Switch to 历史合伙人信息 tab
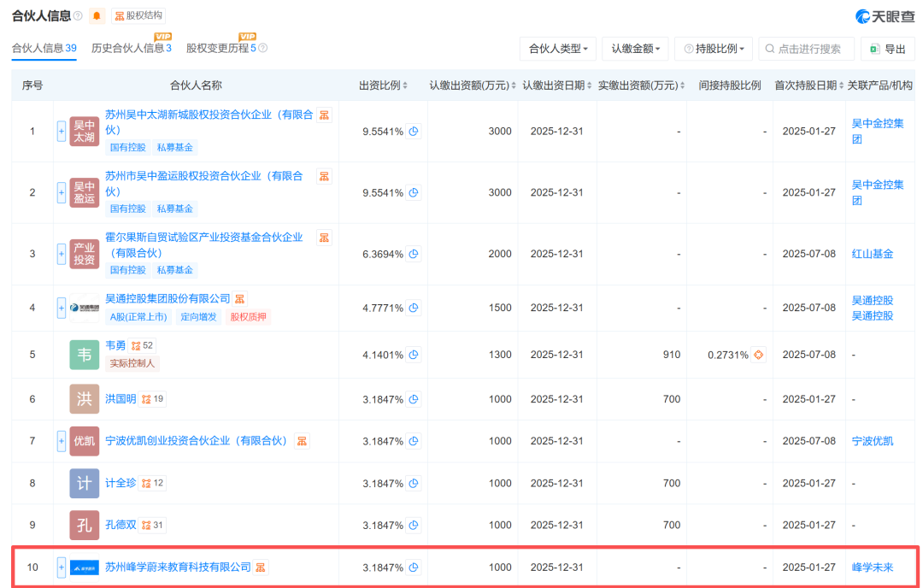This screenshot has height=588, width=923. [x=131, y=49]
